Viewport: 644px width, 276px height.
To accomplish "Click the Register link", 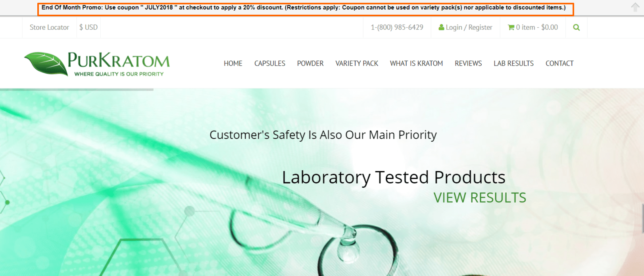I will coord(480,27).
